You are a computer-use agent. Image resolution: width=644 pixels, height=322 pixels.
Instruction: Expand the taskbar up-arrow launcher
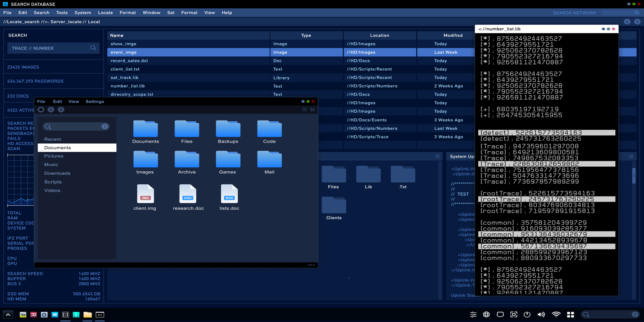[x=8, y=314]
